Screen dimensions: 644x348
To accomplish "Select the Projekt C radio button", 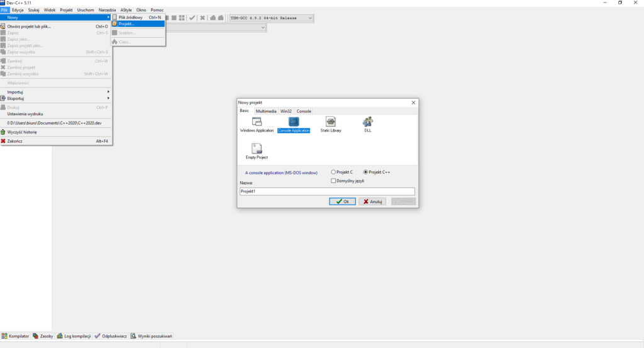I will click(333, 172).
